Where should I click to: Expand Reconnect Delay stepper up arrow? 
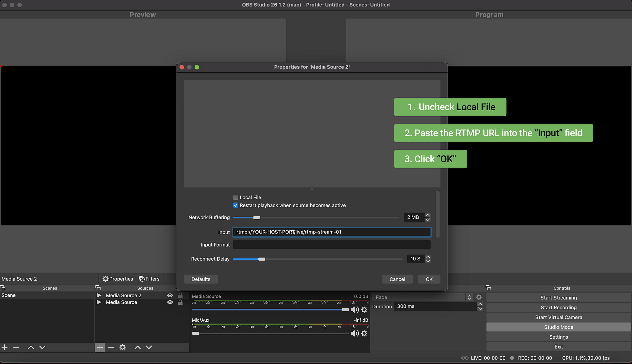(x=428, y=256)
